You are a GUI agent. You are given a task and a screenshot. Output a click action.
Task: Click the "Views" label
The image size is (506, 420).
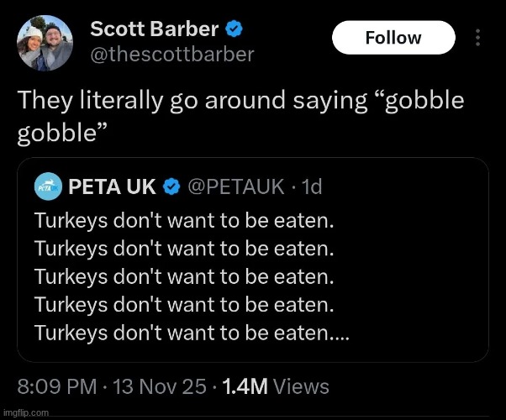[x=301, y=386]
